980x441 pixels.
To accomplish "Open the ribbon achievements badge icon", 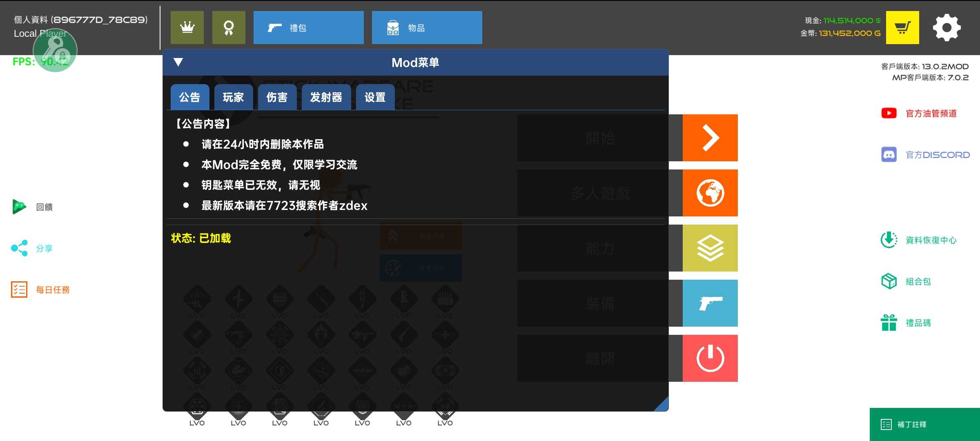I will (x=229, y=27).
